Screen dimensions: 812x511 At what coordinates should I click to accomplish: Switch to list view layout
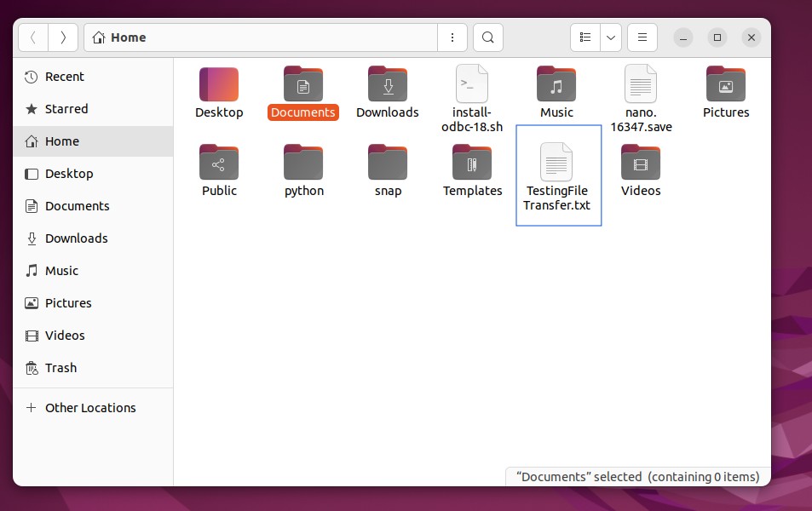point(585,37)
